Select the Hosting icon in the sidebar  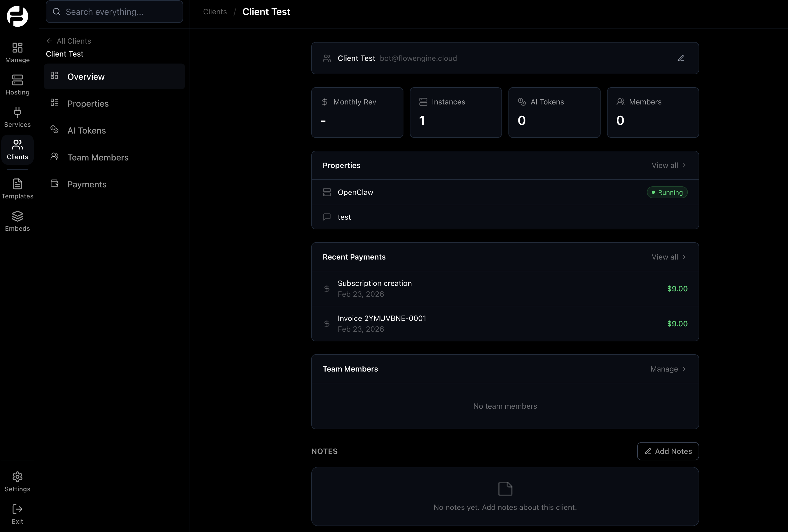(17, 85)
